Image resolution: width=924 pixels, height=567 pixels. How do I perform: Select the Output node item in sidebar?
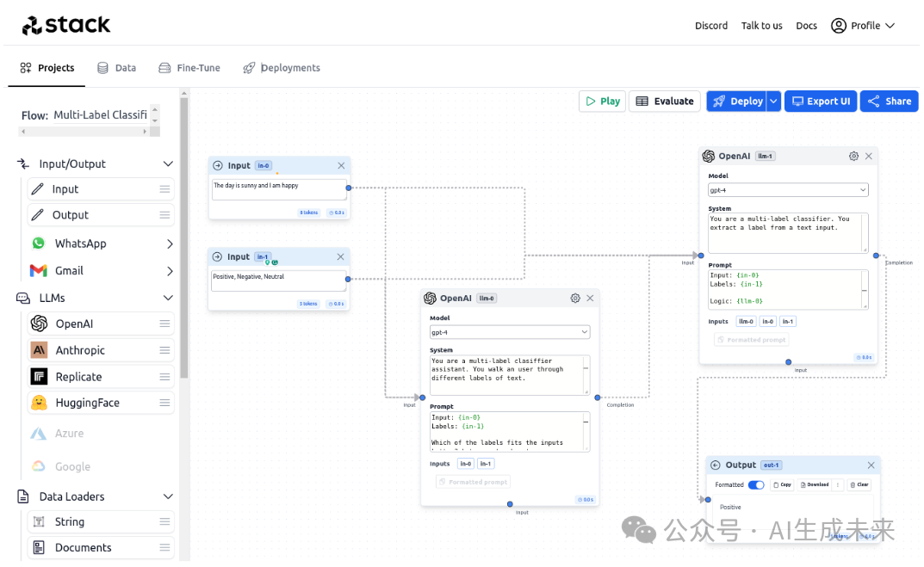tap(101, 215)
